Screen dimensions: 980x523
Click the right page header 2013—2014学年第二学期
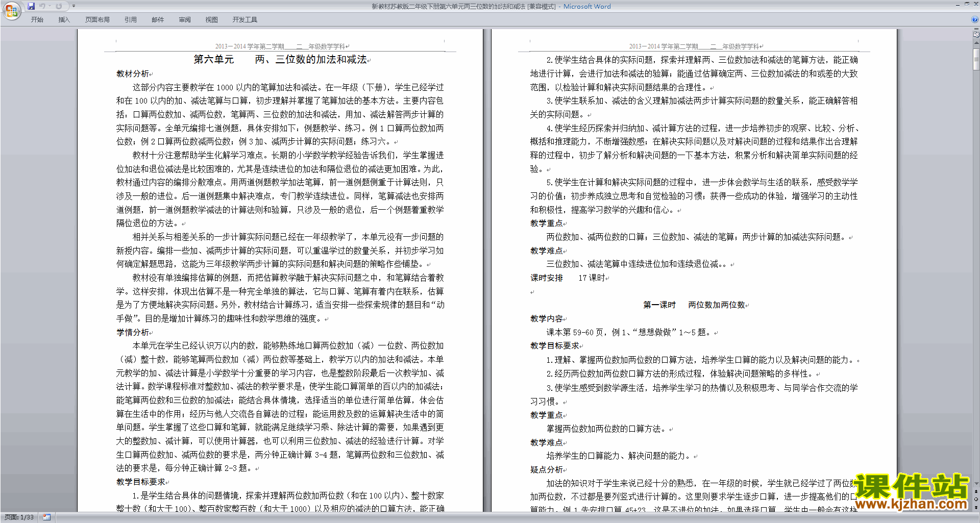pos(694,46)
